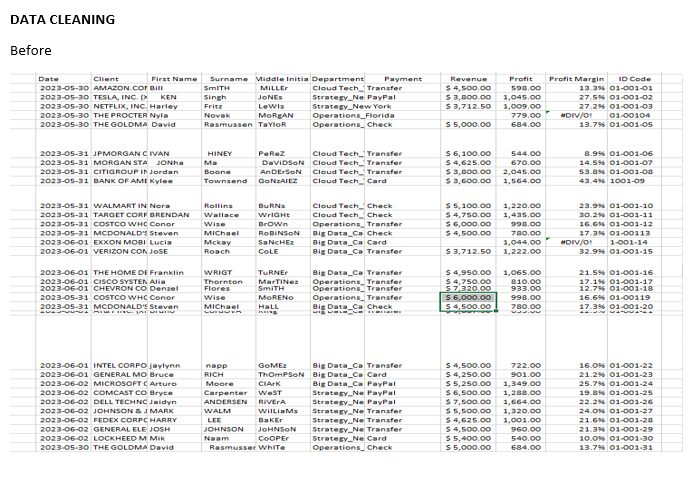Click the 'TARGET CORP' client cell
This screenshot has width=692, height=492.
[x=120, y=215]
